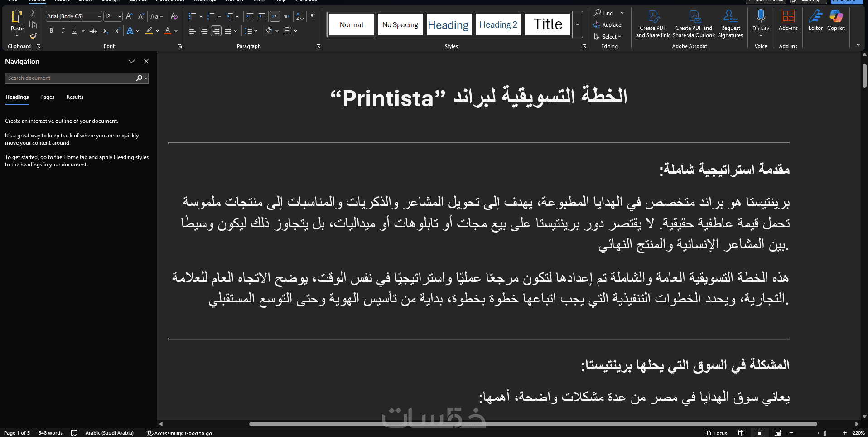The image size is (868, 437).
Task: Click the Replace tool in Editing group
Action: (x=608, y=25)
